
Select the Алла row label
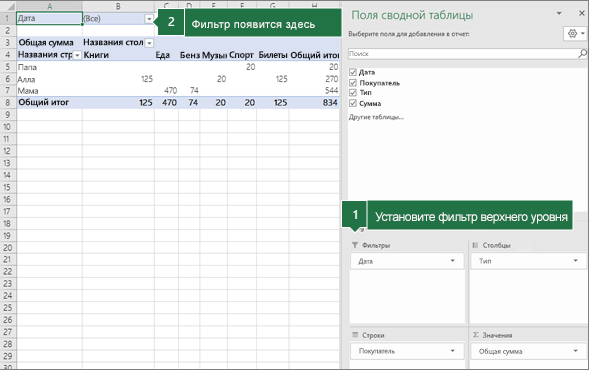click(x=49, y=79)
